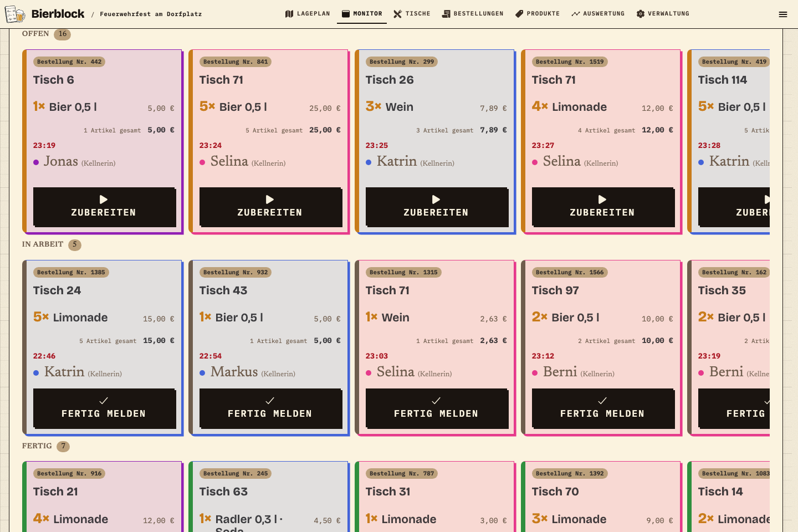Select Tisch 97 heading in order 1566
The width and height of the screenshot is (798, 532).
[555, 290]
